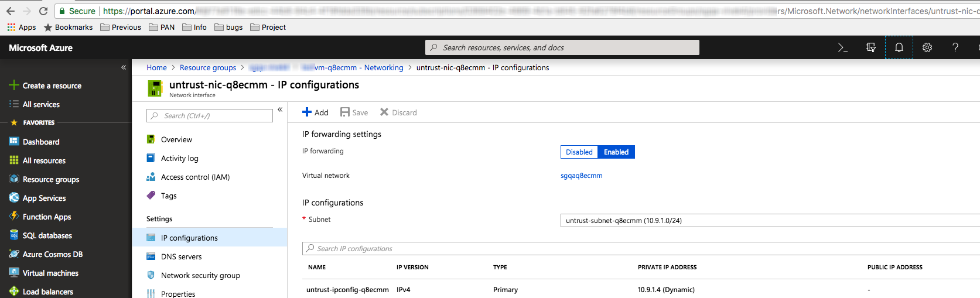Collapse the resource menu panel
Screen dimensions: 980x298
coord(280,109)
